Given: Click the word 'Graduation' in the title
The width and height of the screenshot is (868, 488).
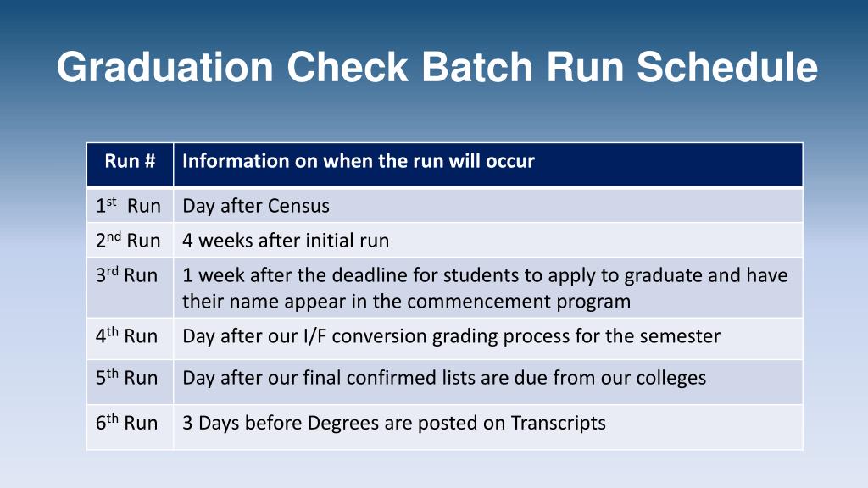Looking at the screenshot, I should (x=165, y=68).
